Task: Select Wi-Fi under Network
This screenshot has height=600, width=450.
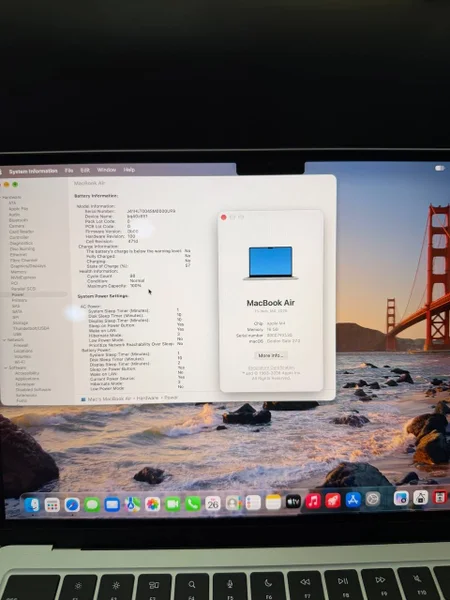Action: click(20, 362)
